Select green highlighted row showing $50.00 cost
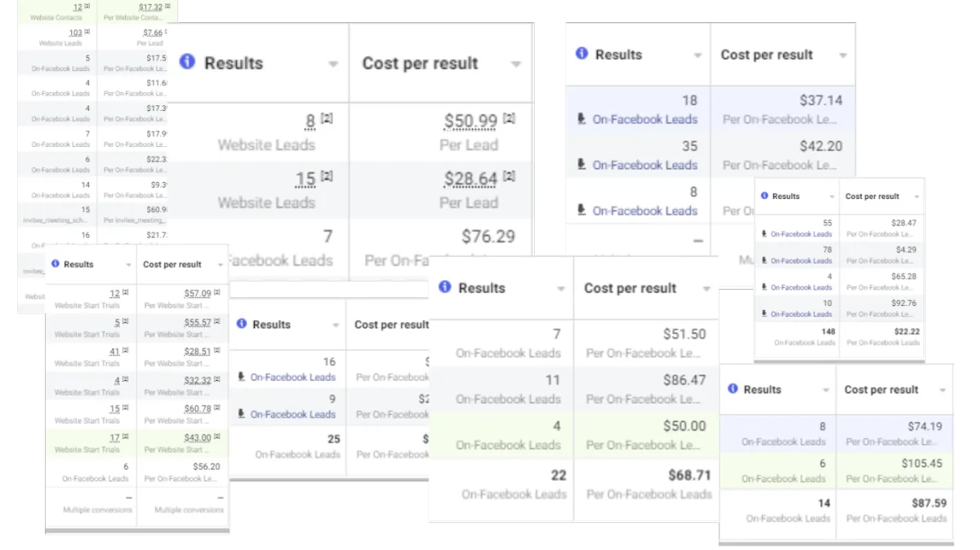 pos(574,435)
